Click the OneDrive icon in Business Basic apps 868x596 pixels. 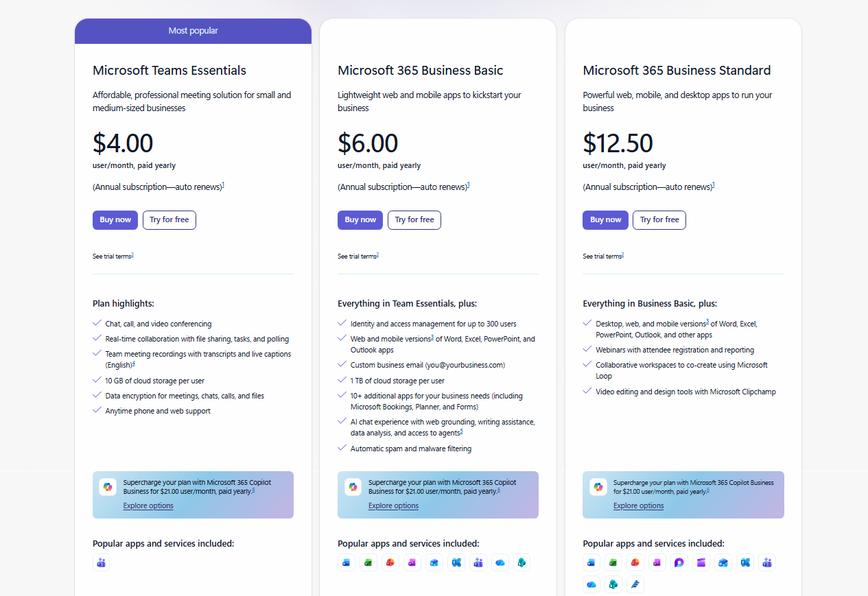click(500, 563)
